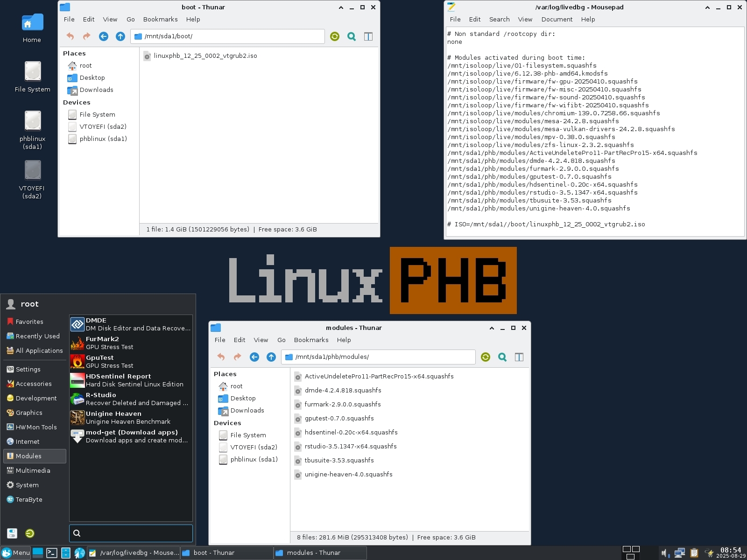
Task: Select Favorites category in menu
Action: pos(35,322)
